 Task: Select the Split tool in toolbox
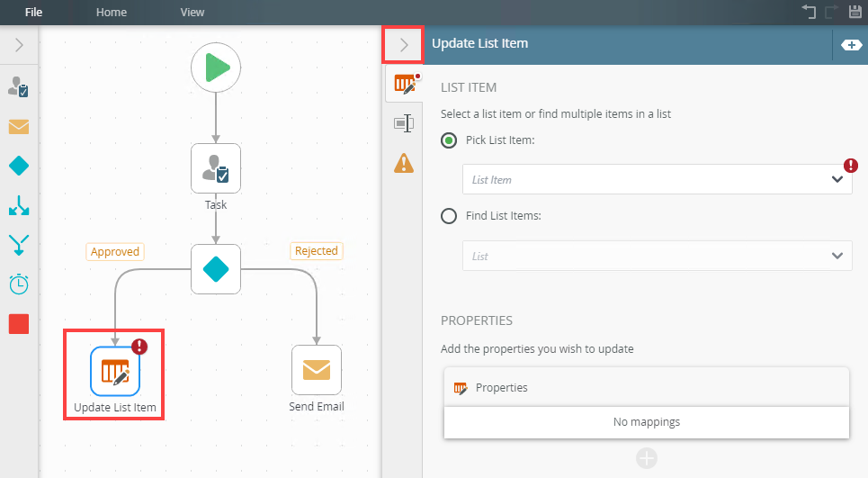point(19,205)
